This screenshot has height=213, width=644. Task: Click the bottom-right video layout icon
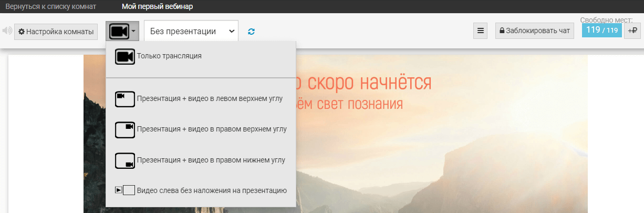tap(125, 160)
